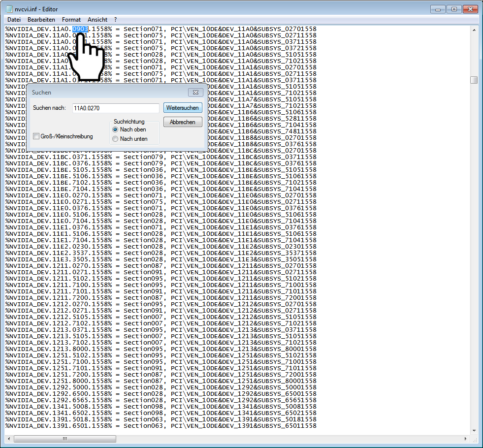483x448 pixels.
Task: Click line NVIDIA_DEV.1211.7200.1558
Action: pyautogui.click(x=161, y=298)
